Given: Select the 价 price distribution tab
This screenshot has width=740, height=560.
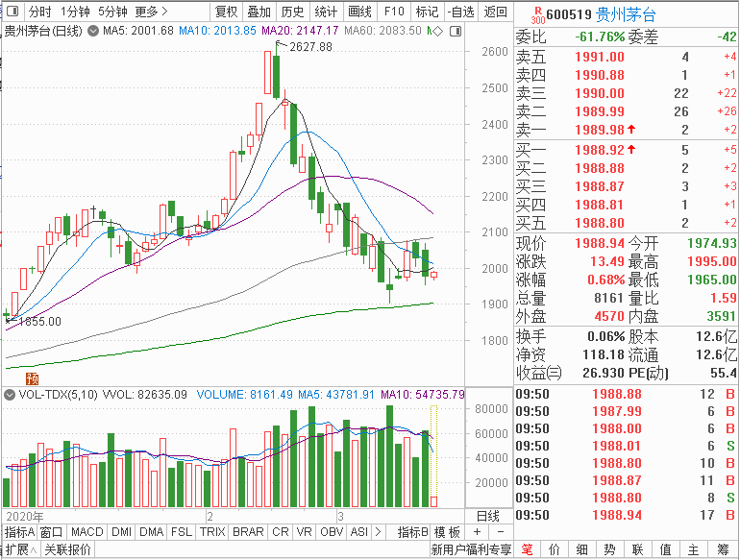Looking at the screenshot, I should tap(555, 549).
